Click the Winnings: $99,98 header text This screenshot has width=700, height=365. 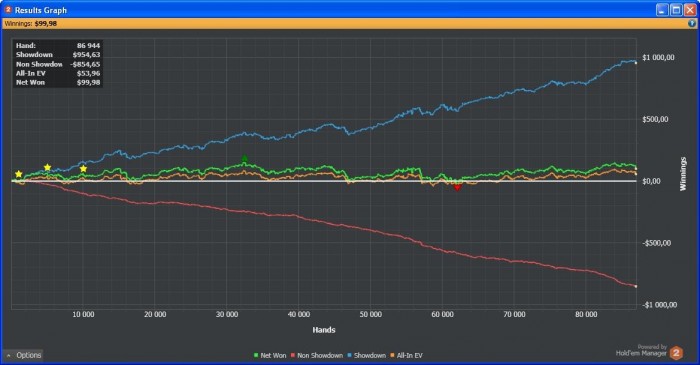click(x=30, y=24)
